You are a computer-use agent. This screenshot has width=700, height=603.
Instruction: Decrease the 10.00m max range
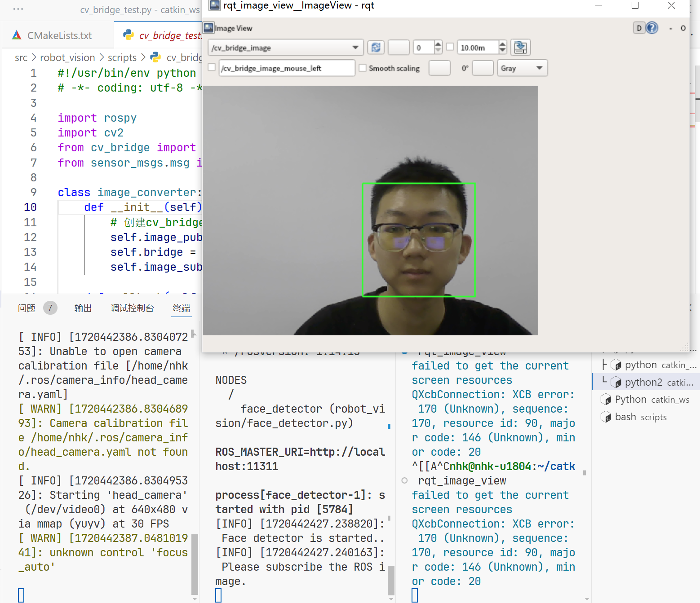503,51
